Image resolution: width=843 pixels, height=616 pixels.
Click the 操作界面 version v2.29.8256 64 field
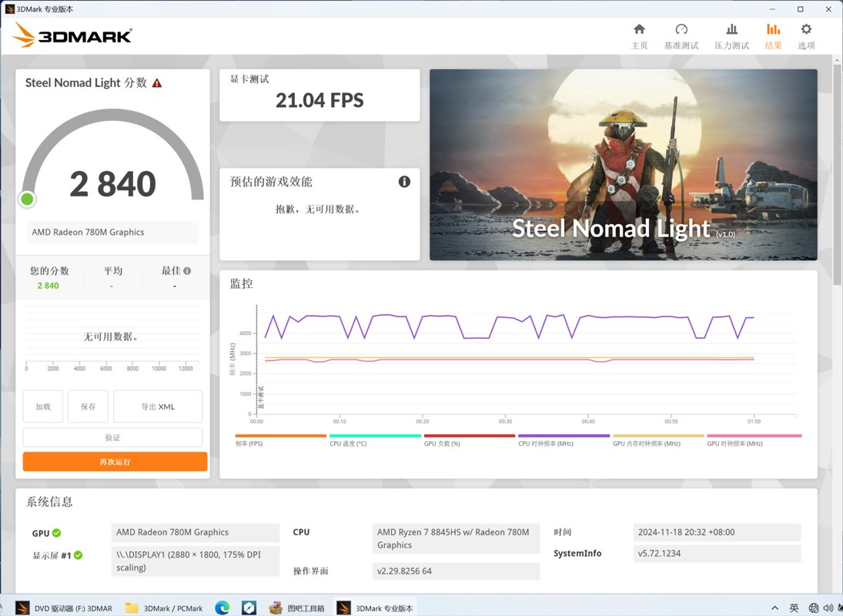coord(456,571)
